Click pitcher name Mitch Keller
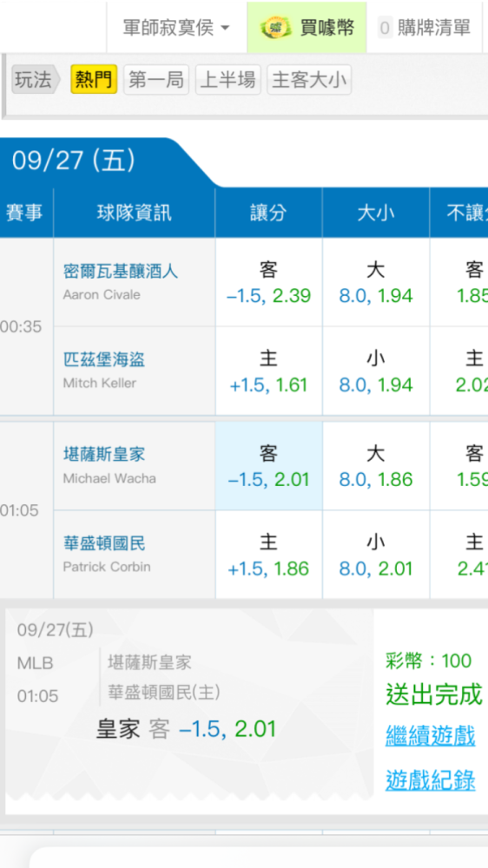Screen dimensions: 488x868 pyautogui.click(x=100, y=383)
